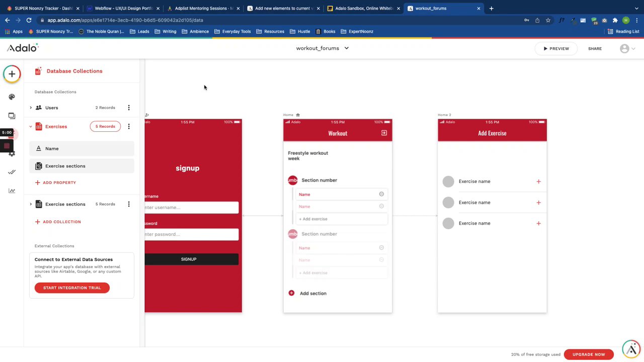The image size is (644, 362).
Task: Click the camera screenshot extension icon
Action: (x=604, y=20)
